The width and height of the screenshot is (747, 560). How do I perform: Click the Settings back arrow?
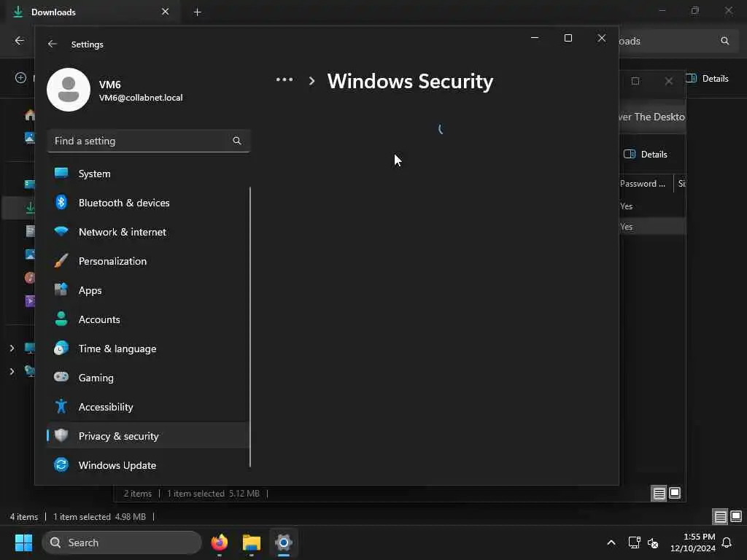tap(53, 44)
